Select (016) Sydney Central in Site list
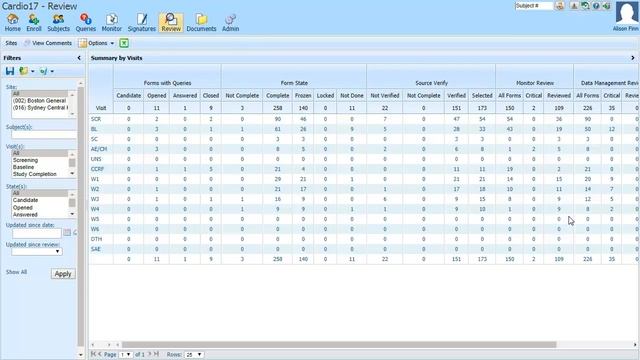 point(40,108)
